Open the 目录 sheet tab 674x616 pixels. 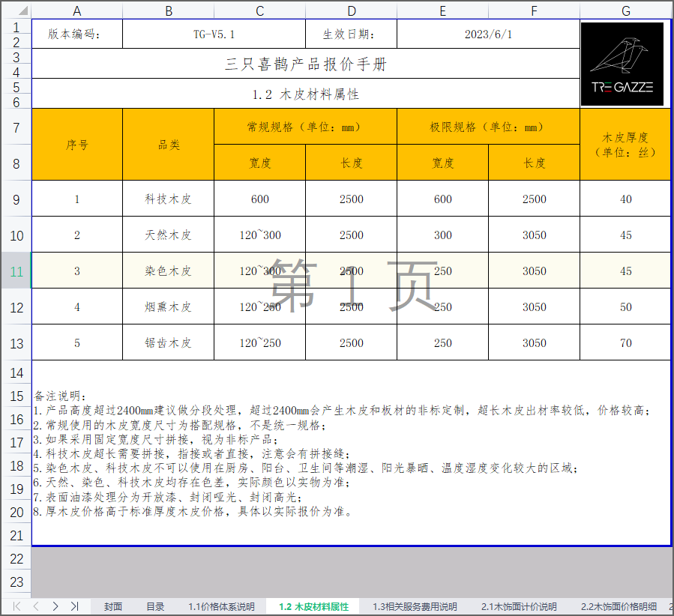tap(155, 606)
